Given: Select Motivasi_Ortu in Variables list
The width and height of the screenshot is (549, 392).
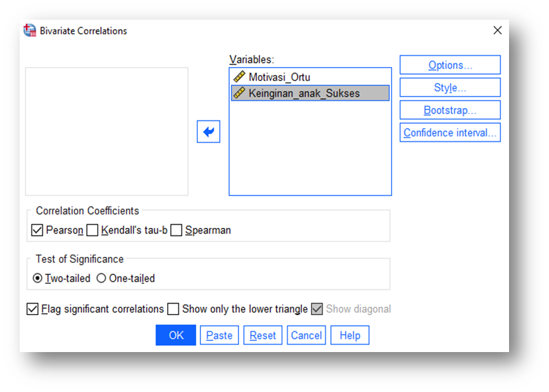Looking at the screenshot, I should 310,77.
